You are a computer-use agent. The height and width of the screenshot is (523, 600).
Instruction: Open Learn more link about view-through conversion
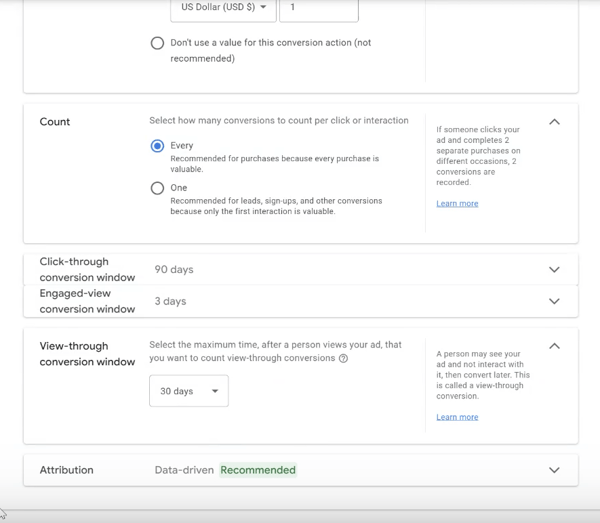(457, 417)
